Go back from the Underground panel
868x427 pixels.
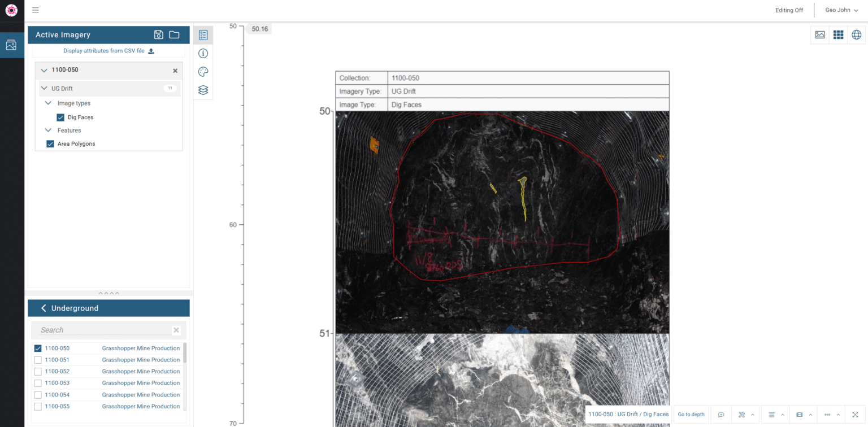click(44, 308)
